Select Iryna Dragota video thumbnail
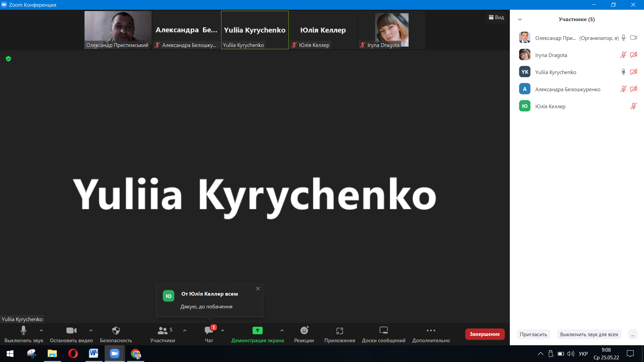Image resolution: width=644 pixels, height=362 pixels. click(392, 30)
